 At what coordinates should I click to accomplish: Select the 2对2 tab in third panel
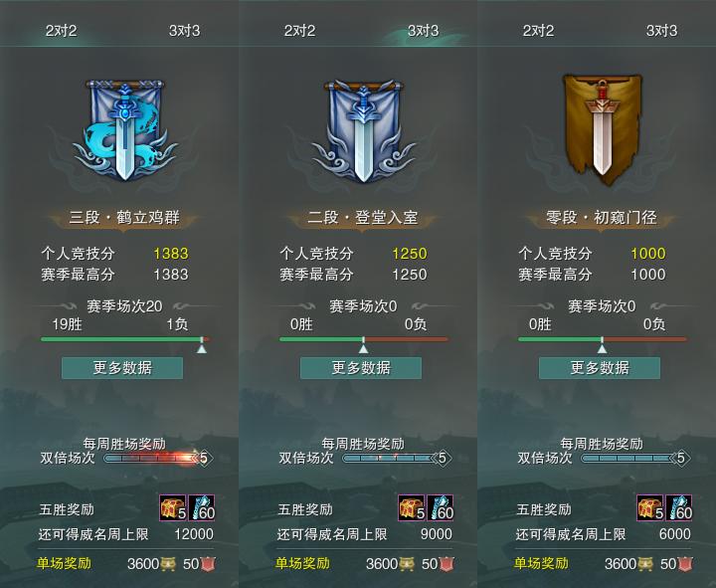(538, 31)
